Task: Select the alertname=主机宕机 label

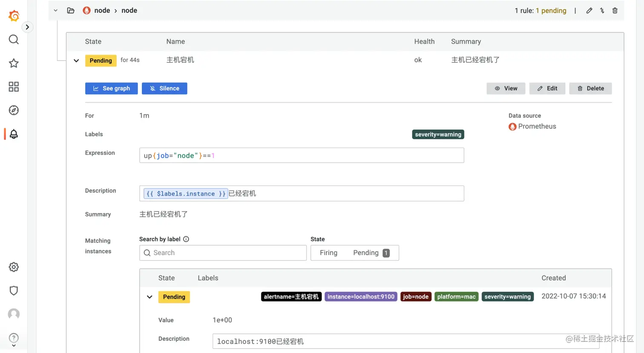Action: [291, 297]
